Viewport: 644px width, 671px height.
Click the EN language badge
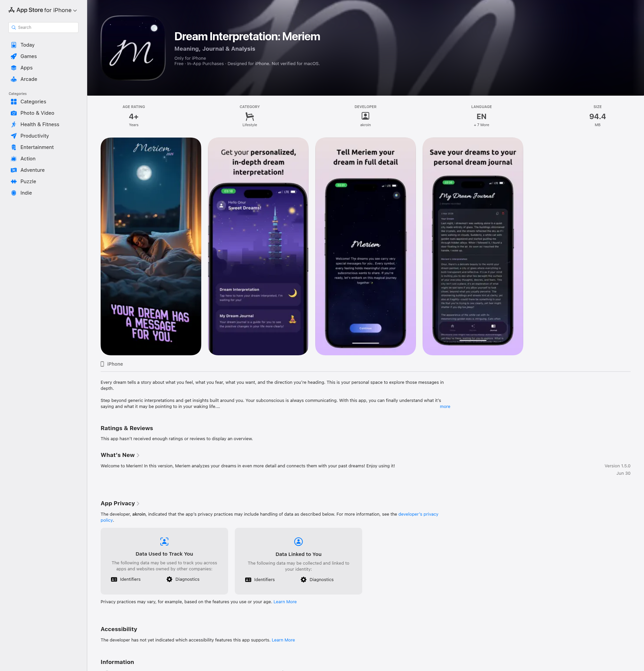pos(481,116)
